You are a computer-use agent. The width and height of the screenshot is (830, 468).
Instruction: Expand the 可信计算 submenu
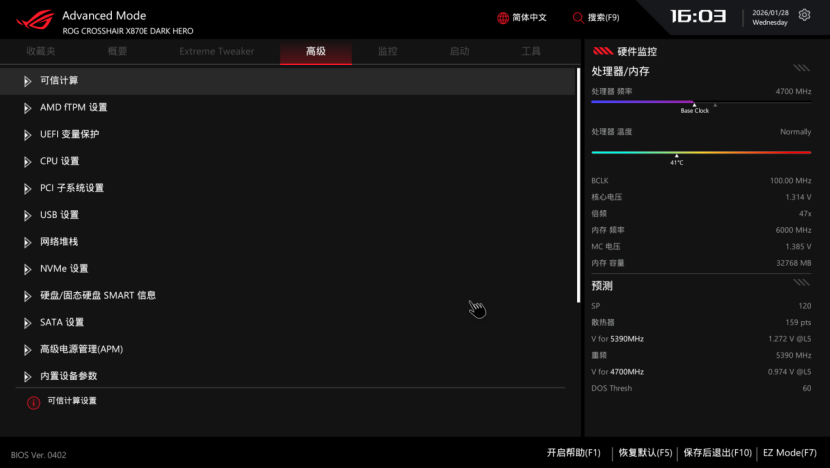59,81
